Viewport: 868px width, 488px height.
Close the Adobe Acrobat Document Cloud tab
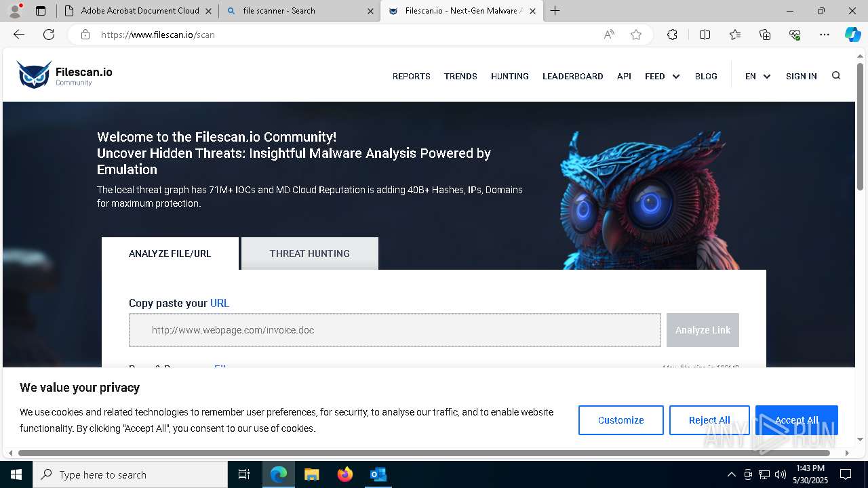click(x=208, y=11)
